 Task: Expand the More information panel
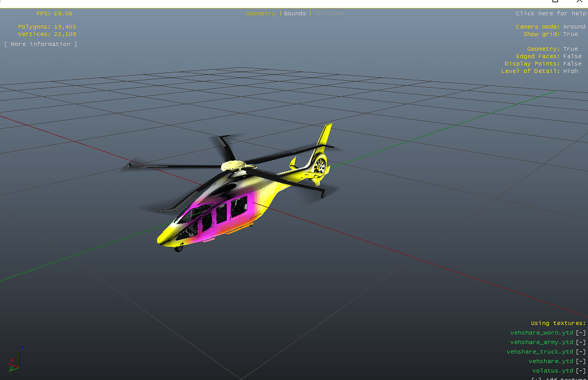40,44
